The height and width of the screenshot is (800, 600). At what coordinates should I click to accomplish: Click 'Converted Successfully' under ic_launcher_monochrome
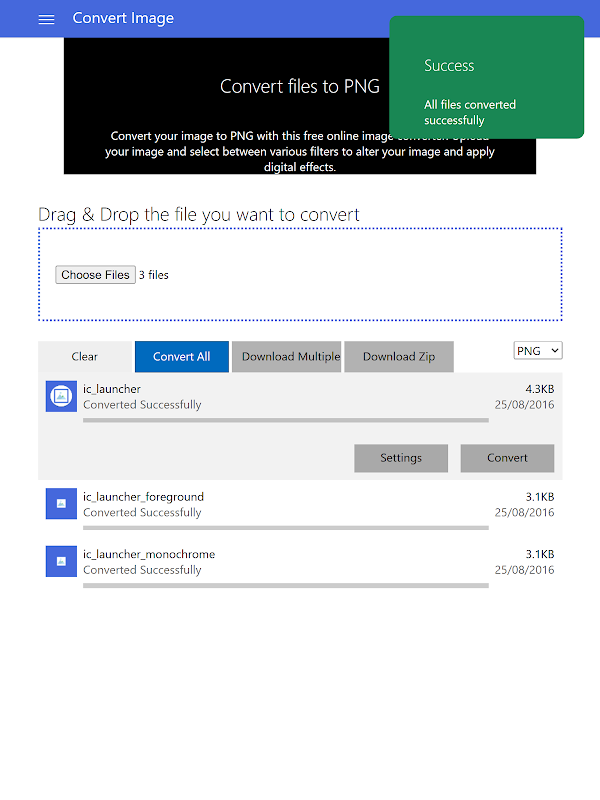(x=142, y=570)
